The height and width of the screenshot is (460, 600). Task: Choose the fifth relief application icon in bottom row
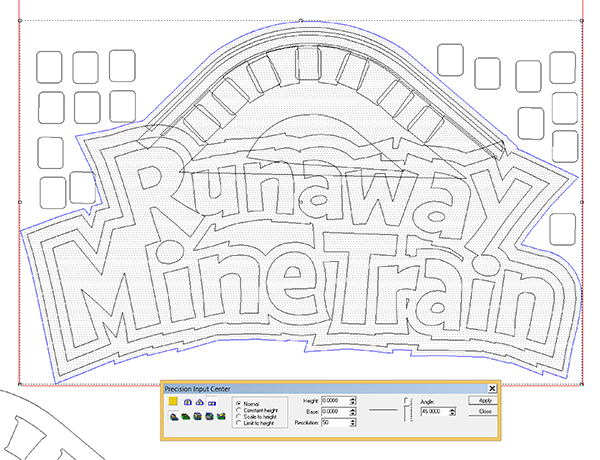221,416
